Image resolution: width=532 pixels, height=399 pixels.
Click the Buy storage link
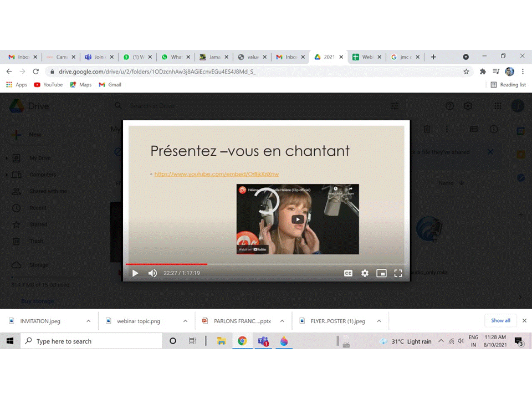click(38, 301)
